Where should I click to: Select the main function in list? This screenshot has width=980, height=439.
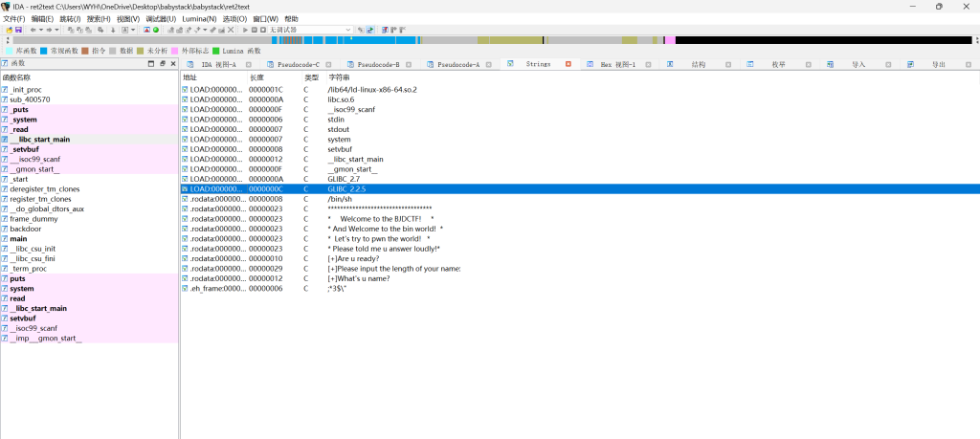coord(18,238)
